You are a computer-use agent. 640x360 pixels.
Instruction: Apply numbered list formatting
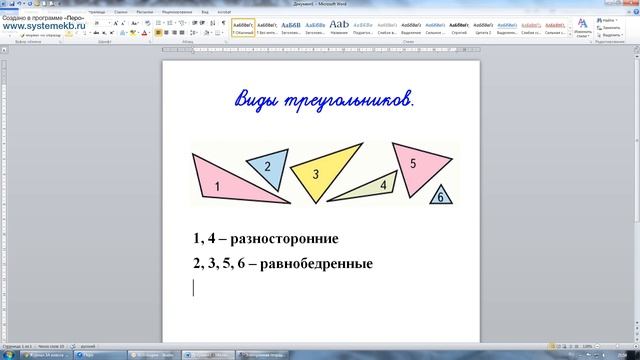170,23
